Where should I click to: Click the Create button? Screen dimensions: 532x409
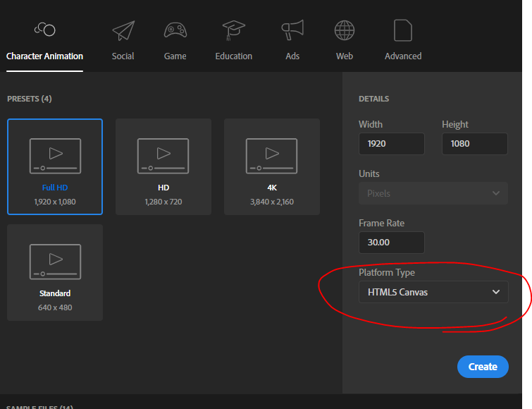483,367
